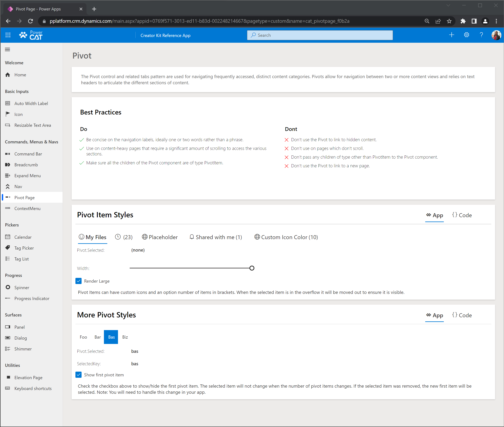This screenshot has width=504, height=427.
Task: Select the Spinner progress icon
Action: (8, 288)
